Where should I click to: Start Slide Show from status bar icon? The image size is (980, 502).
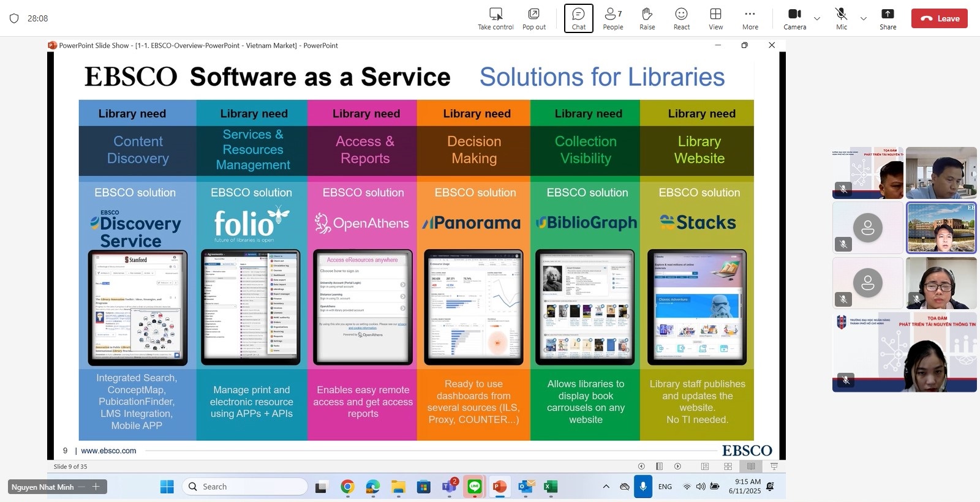click(774, 466)
